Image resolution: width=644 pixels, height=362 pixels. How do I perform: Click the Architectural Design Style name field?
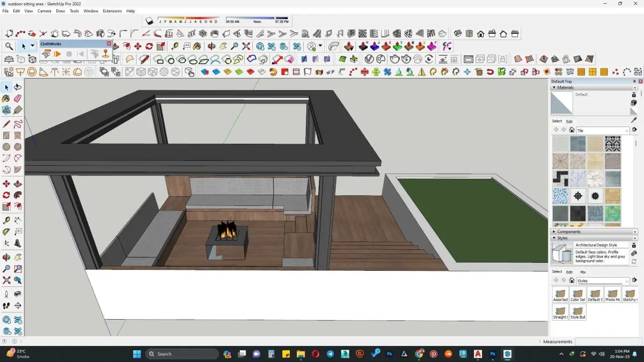pos(601,245)
